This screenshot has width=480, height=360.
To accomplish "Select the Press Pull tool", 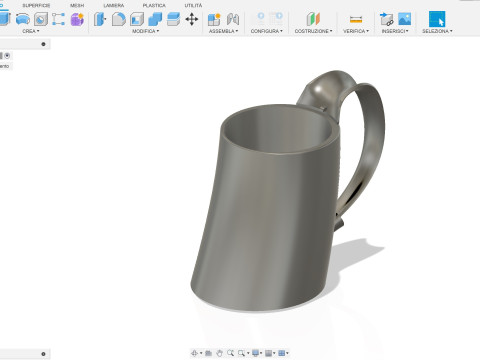I will [x=100, y=19].
